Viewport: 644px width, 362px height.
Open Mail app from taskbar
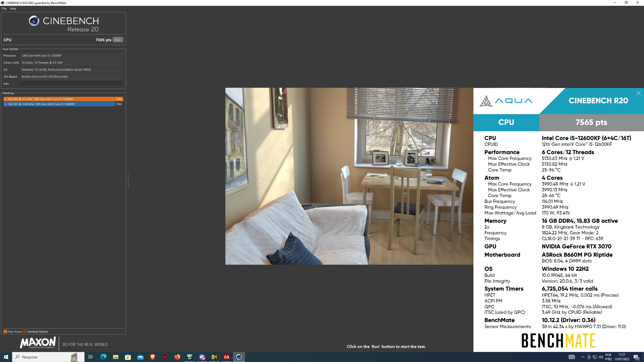[x=140, y=357]
